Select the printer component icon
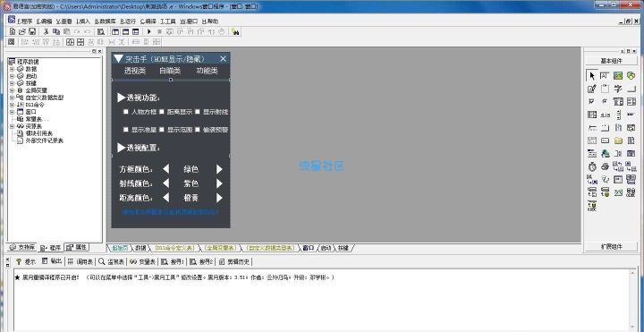The width and height of the screenshot is (644, 332). (605, 166)
